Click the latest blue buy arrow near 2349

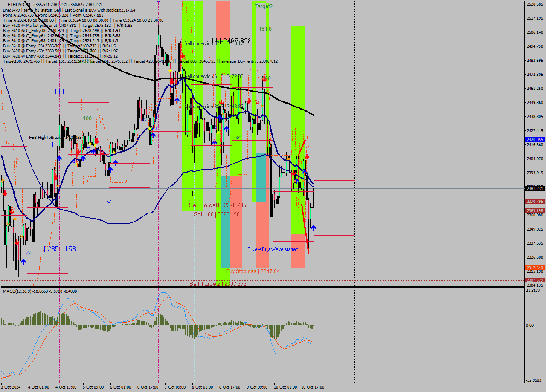(x=314, y=228)
